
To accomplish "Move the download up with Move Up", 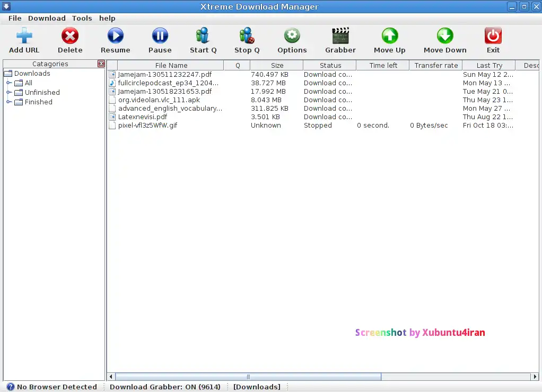I will [x=390, y=35].
